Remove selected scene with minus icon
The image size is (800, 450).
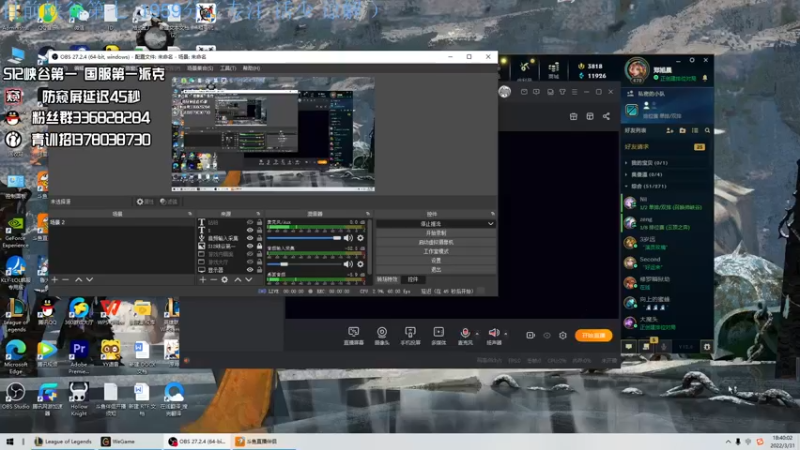[x=65, y=280]
